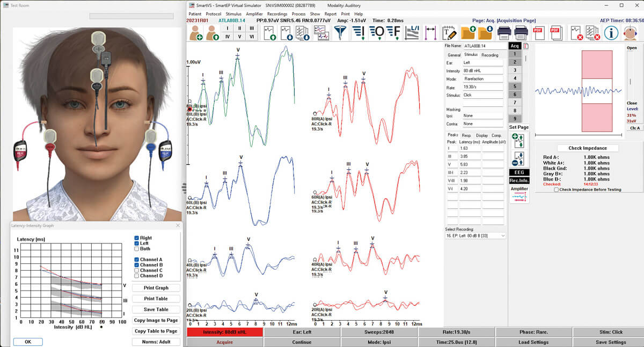The width and height of the screenshot is (644, 347).
Task: Click the information icon in toolbar
Action: pos(611,33)
